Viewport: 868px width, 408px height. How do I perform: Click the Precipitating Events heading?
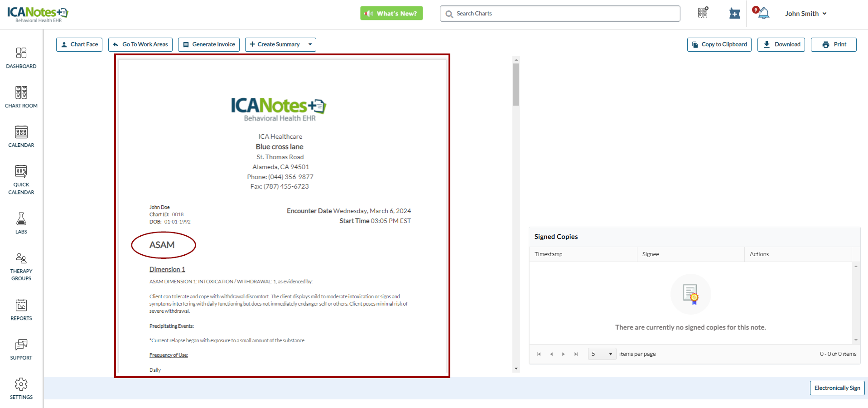click(x=172, y=326)
